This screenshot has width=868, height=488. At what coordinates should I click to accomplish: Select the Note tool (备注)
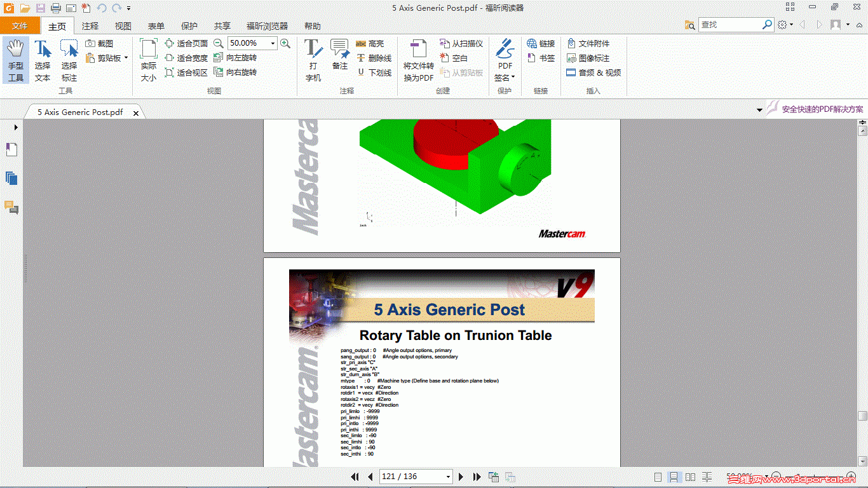coord(340,55)
